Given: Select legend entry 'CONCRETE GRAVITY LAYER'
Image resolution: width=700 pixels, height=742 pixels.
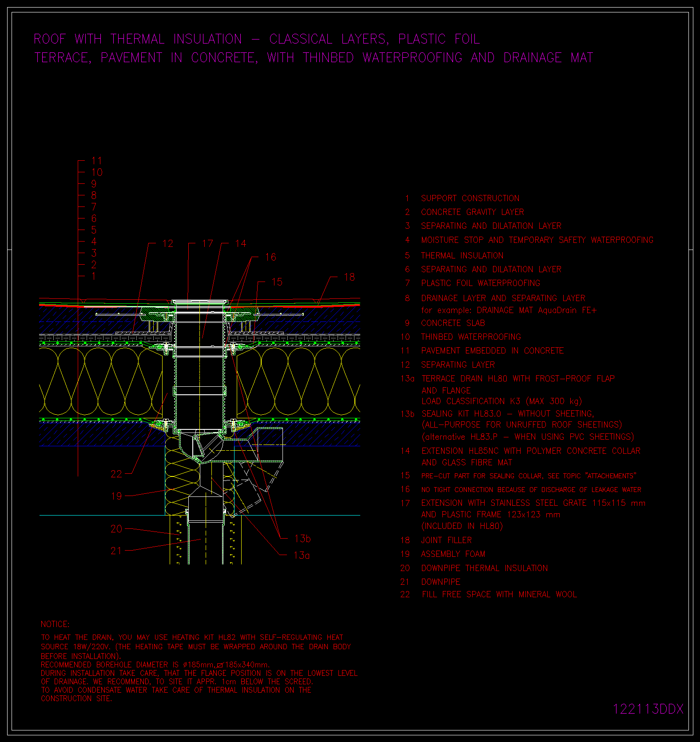Looking at the screenshot, I should click(473, 212).
